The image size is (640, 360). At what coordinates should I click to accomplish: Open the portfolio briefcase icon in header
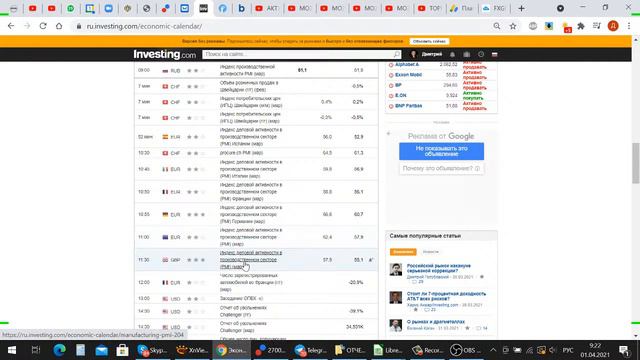467,54
